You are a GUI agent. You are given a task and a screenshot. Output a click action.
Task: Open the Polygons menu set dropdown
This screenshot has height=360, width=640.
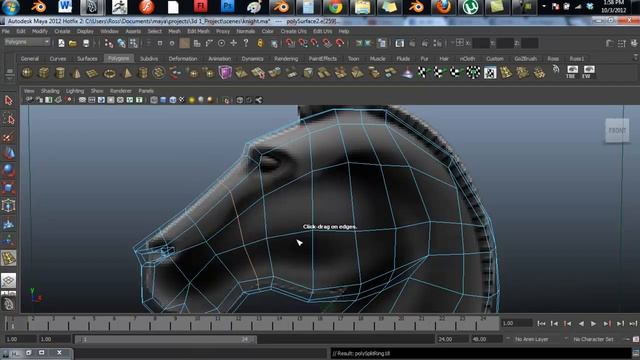point(27,42)
